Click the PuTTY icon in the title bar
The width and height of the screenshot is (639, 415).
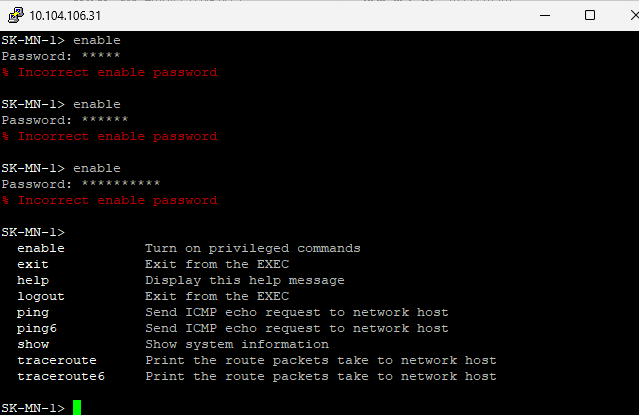tap(14, 15)
